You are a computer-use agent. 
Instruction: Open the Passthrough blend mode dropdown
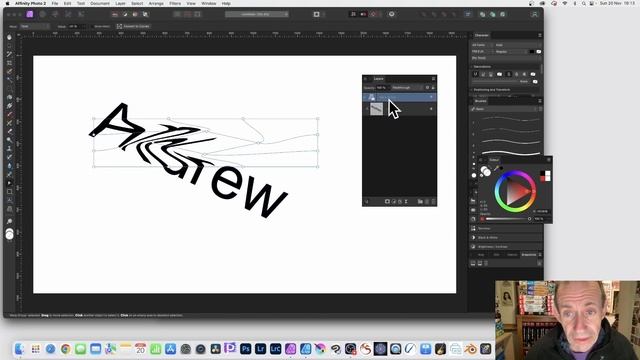pyautogui.click(x=407, y=87)
